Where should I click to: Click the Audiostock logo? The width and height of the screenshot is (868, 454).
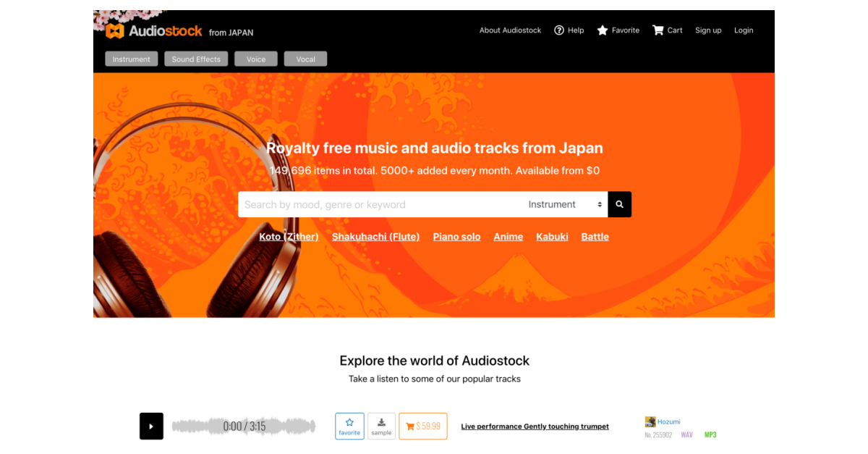tap(154, 31)
